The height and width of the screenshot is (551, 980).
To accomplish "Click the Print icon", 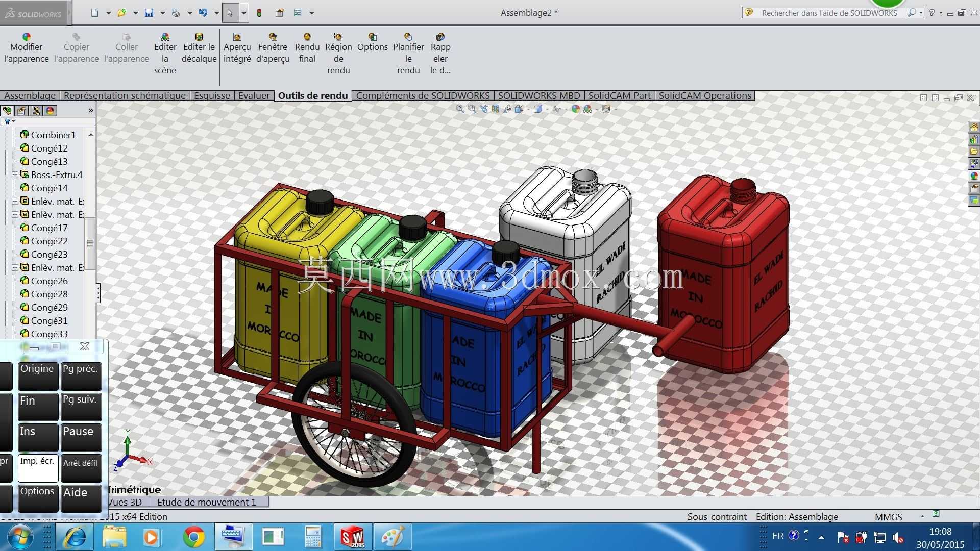I will point(176,13).
